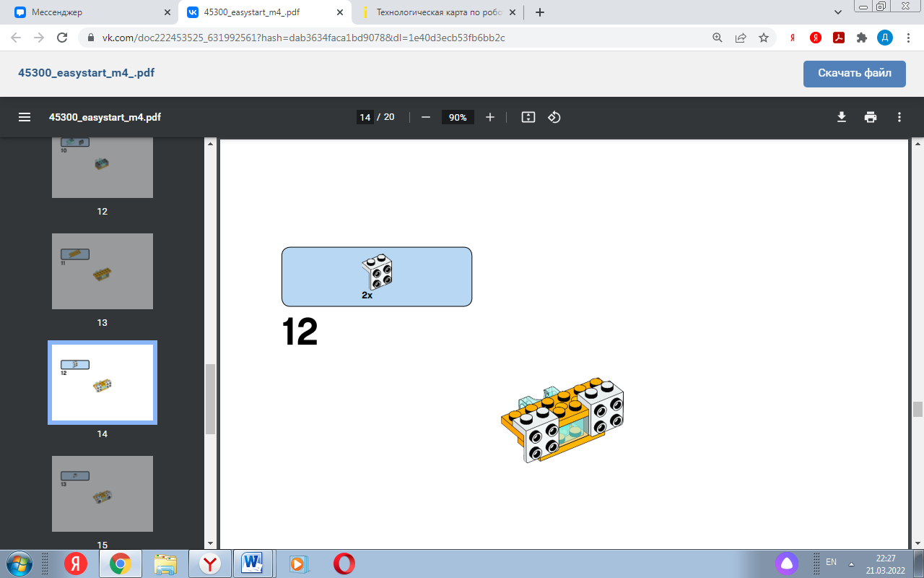Select the 45300_easystart_m4_.pdf tab
Screen dimensions: 924x578
(263, 12)
